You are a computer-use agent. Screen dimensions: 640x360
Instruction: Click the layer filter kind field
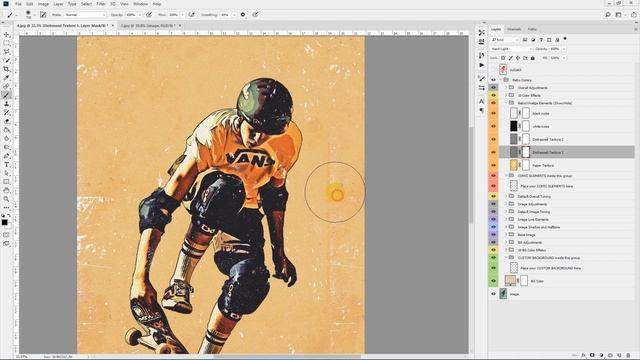pyautogui.click(x=505, y=40)
